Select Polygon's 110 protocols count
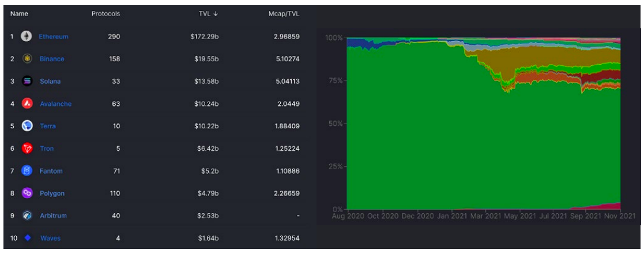This screenshot has height=253, width=644. click(114, 194)
